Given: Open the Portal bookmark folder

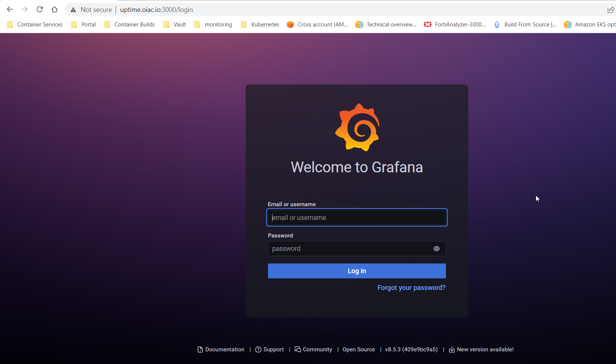Looking at the screenshot, I should (x=83, y=25).
